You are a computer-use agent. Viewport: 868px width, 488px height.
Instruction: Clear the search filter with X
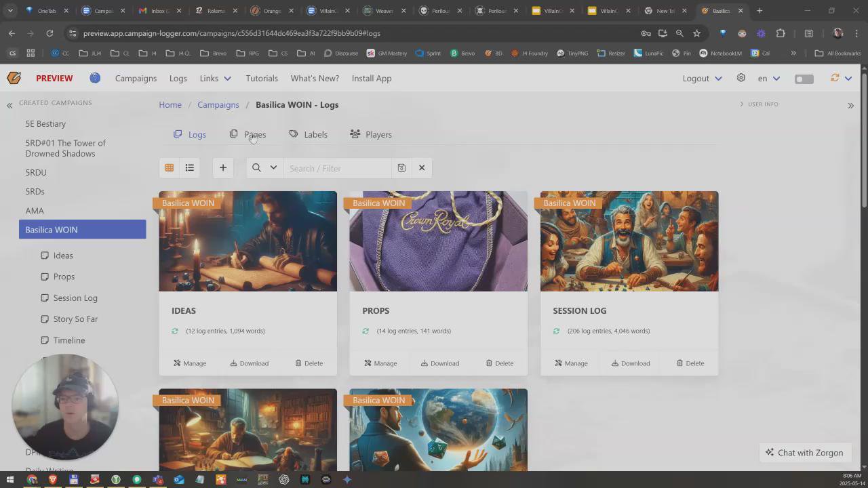coord(422,168)
